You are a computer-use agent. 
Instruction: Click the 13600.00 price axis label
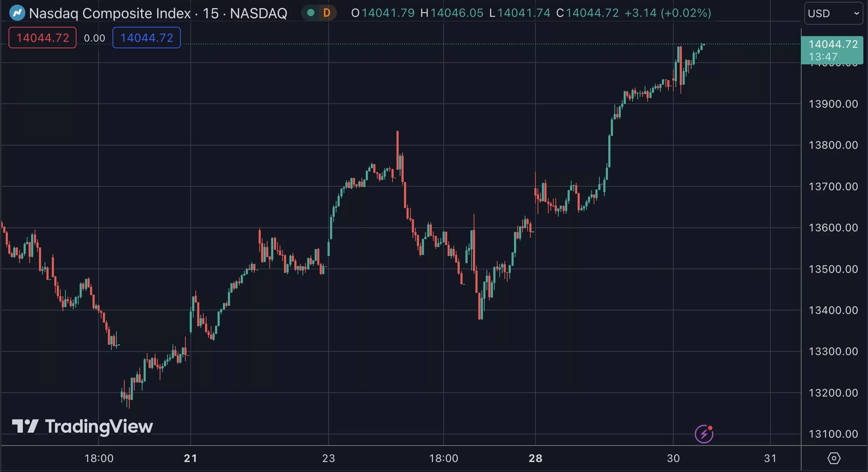[x=833, y=228]
